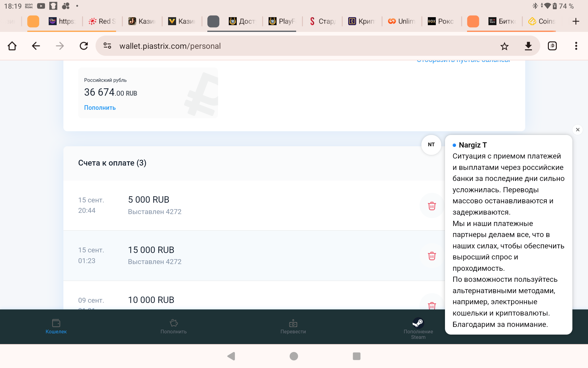Delete the 5 000 RUB invoice
This screenshot has width=588, height=368.
[x=432, y=206]
